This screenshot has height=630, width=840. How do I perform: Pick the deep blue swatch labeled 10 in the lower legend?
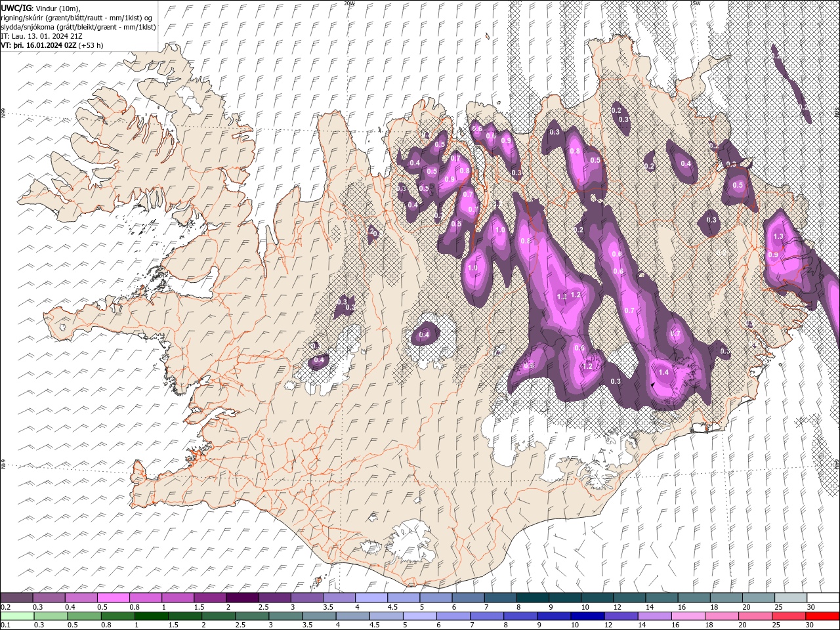coord(587,616)
